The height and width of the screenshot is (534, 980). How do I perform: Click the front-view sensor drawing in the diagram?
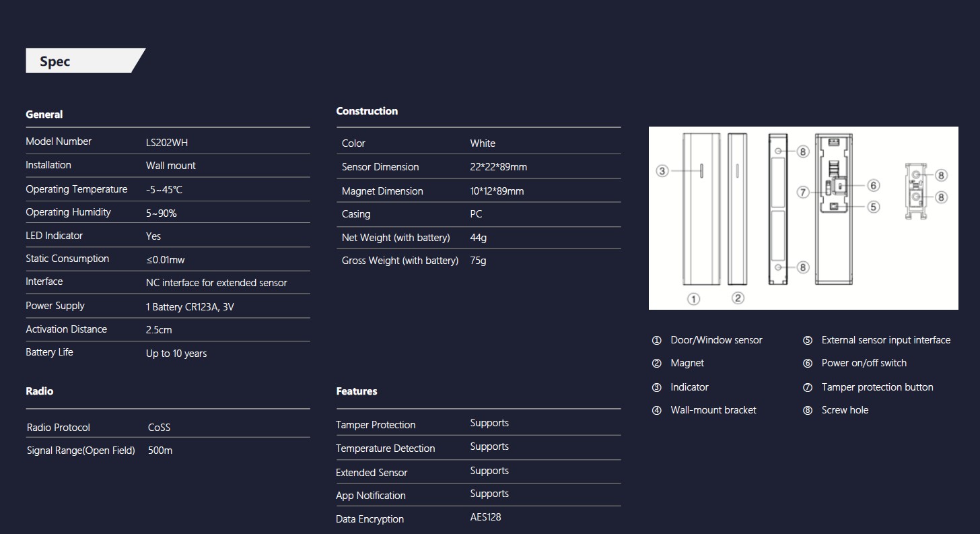click(x=701, y=209)
